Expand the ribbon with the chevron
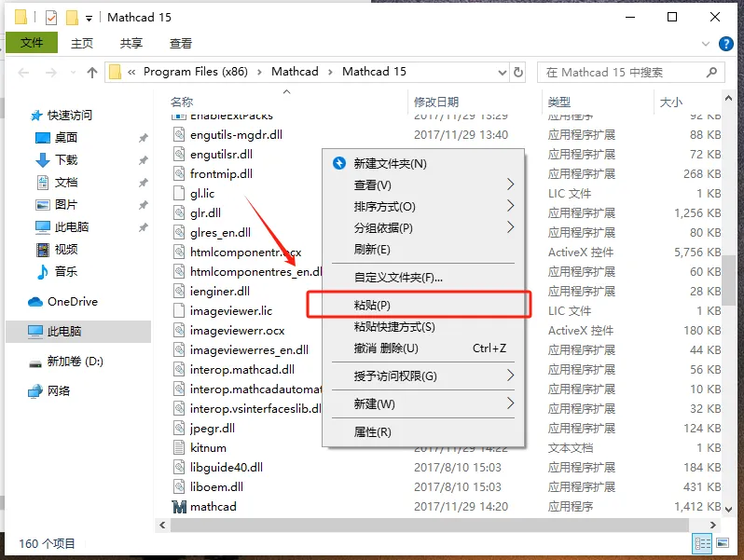This screenshot has width=744, height=560. (x=706, y=44)
